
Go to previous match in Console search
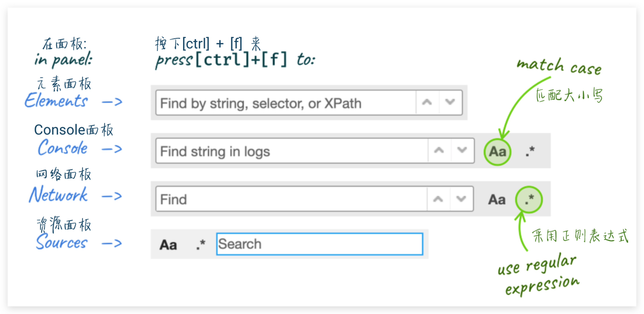[439, 151]
